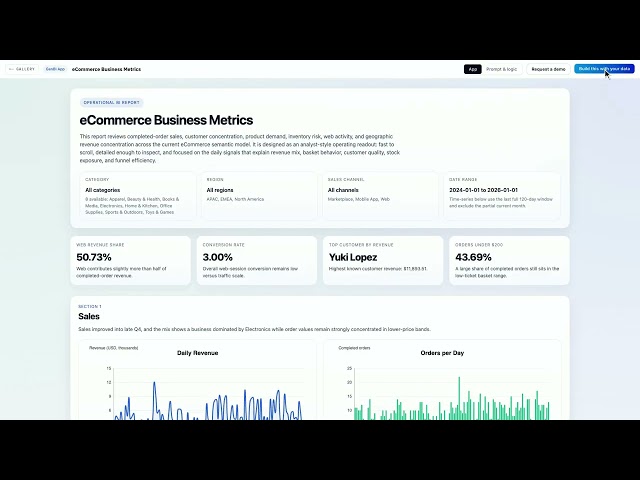
Task: Click the eCommerce Business Metrics heading
Action: 166,120
